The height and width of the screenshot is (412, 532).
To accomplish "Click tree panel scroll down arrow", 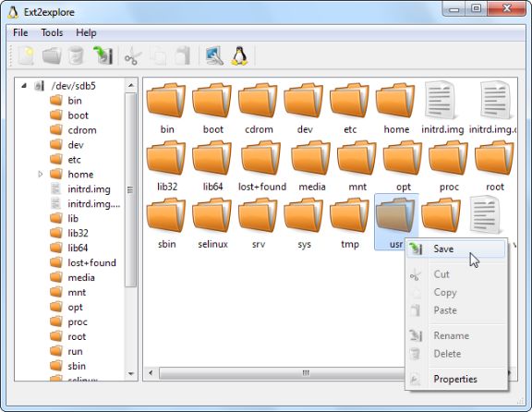I will pyautogui.click(x=131, y=373).
